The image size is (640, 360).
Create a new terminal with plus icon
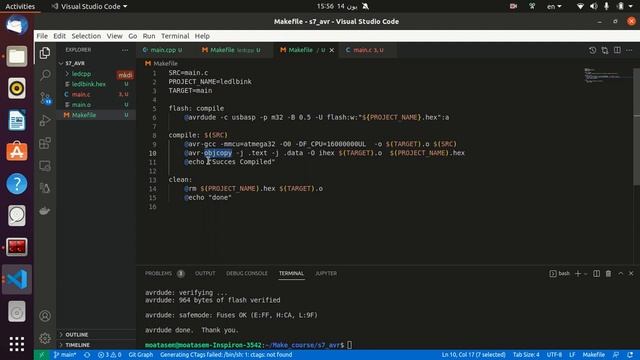(x=578, y=273)
